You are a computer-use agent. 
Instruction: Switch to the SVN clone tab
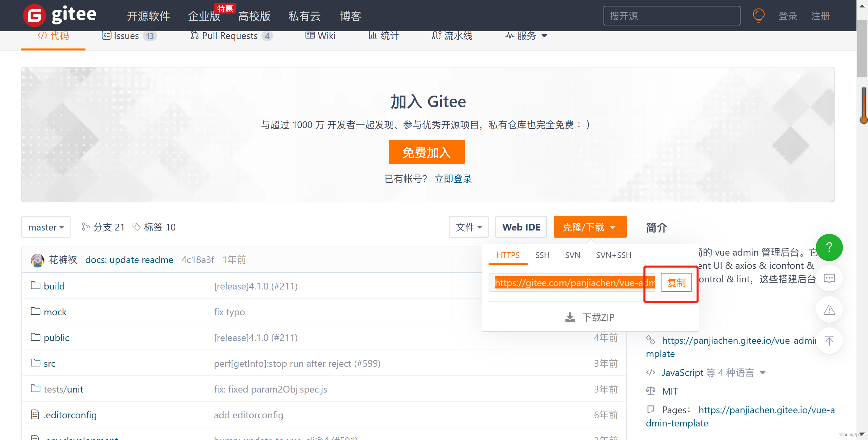573,255
